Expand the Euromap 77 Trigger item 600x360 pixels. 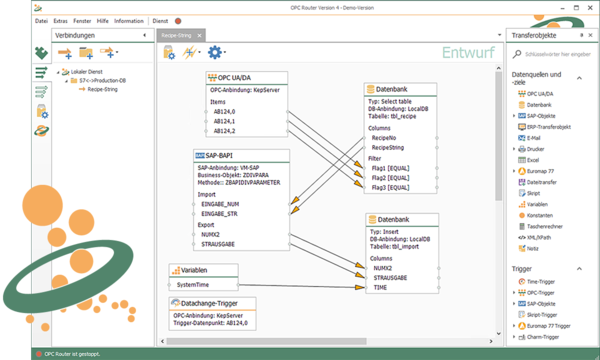(514, 326)
